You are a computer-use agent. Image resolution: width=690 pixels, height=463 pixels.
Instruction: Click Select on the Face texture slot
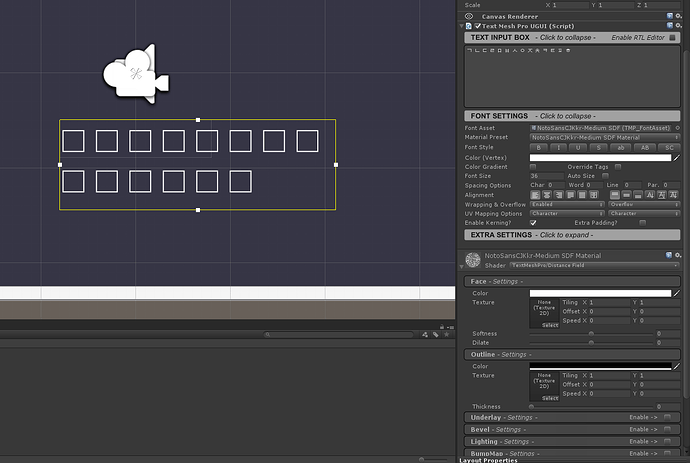pos(549,325)
